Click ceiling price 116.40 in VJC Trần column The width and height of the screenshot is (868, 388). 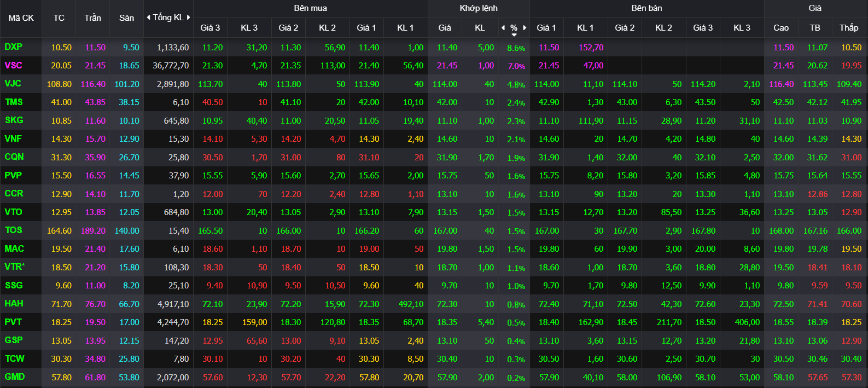click(x=93, y=84)
